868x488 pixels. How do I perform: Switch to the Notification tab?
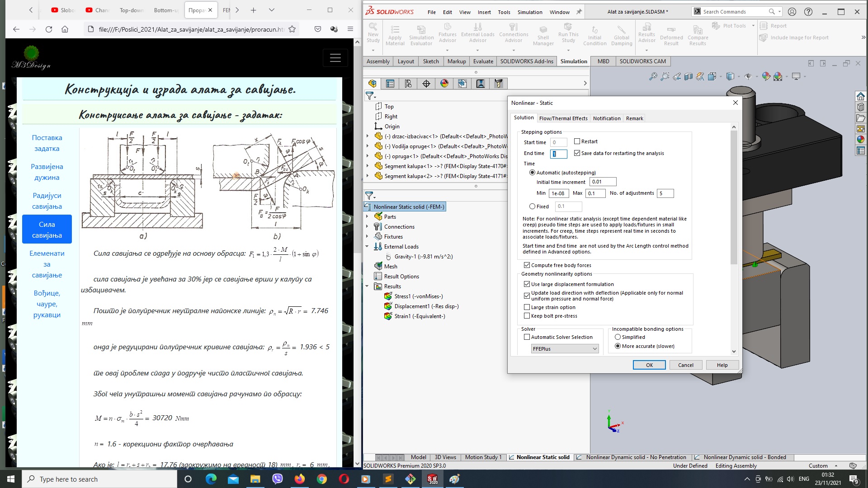point(606,118)
